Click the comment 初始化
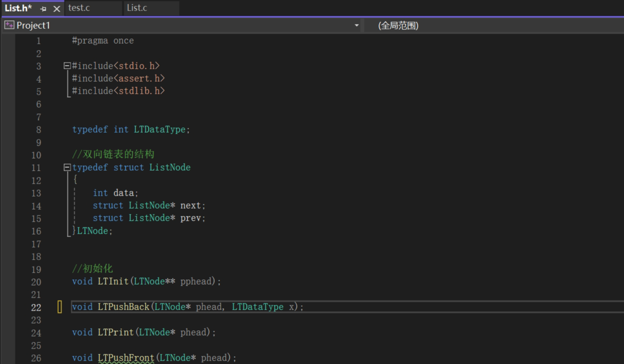624x364 pixels. coord(92,268)
